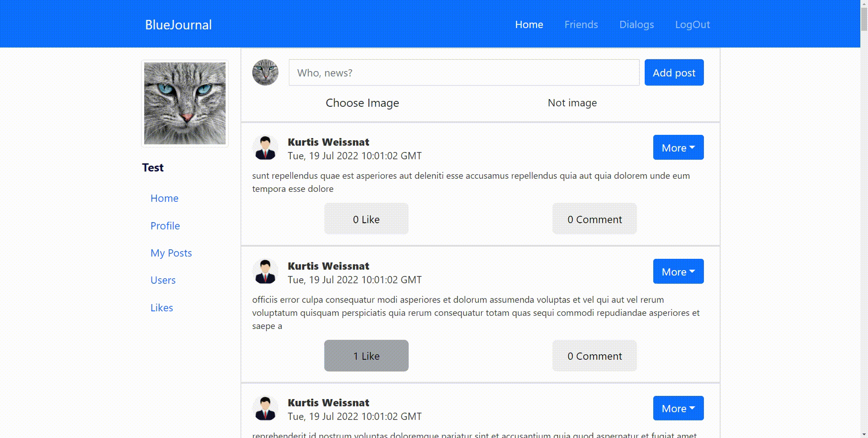Open the third post's More dropdown
The width and height of the screenshot is (868, 438).
[678, 408]
